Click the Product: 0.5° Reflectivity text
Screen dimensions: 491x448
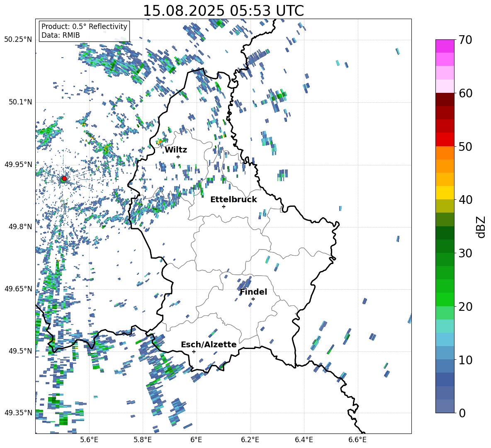(x=84, y=27)
